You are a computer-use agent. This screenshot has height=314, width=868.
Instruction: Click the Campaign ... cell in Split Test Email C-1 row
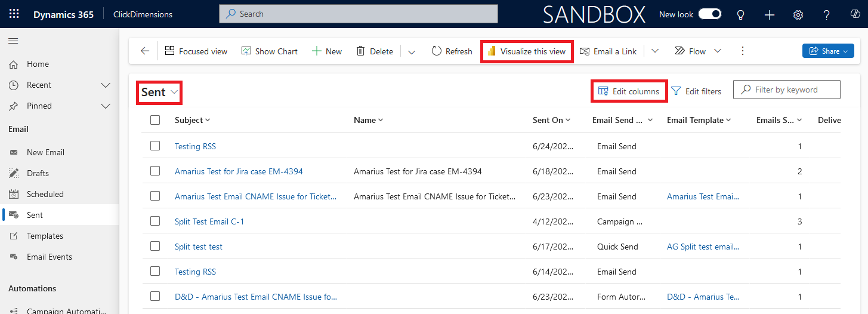(619, 221)
